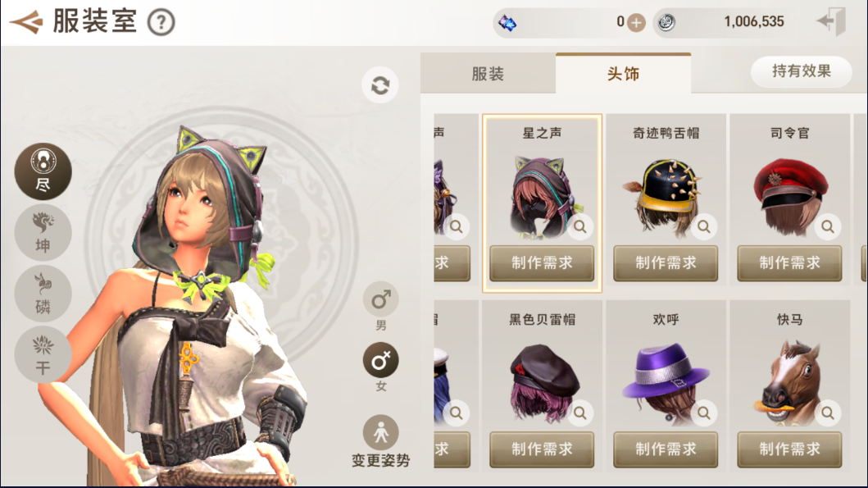Click the exit door icon
This screenshot has height=488, width=868.
point(831,21)
